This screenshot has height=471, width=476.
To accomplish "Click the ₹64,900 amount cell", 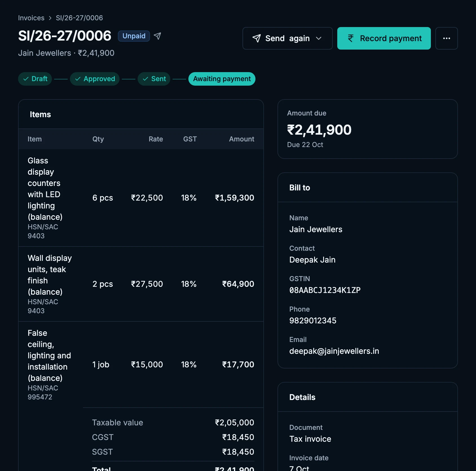I will pos(238,284).
